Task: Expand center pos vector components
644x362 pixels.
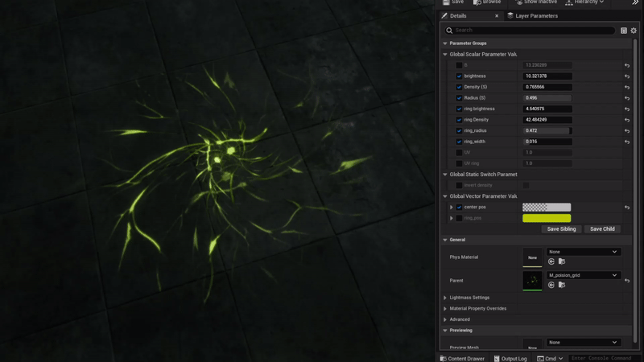Action: (x=452, y=208)
